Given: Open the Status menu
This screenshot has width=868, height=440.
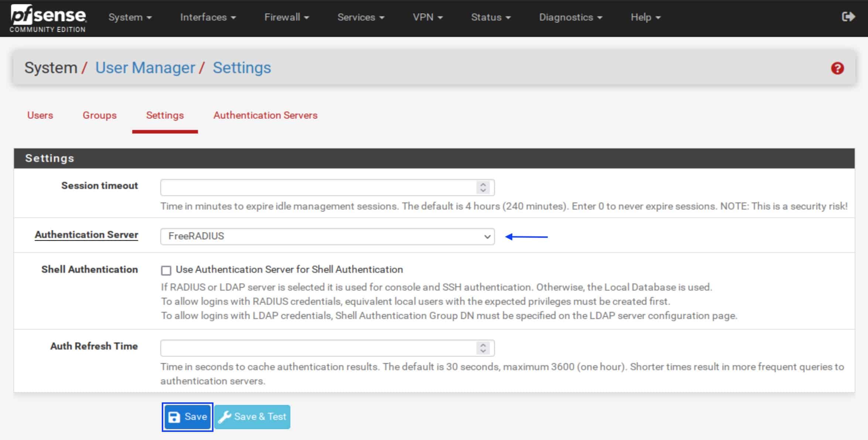Looking at the screenshot, I should [491, 17].
